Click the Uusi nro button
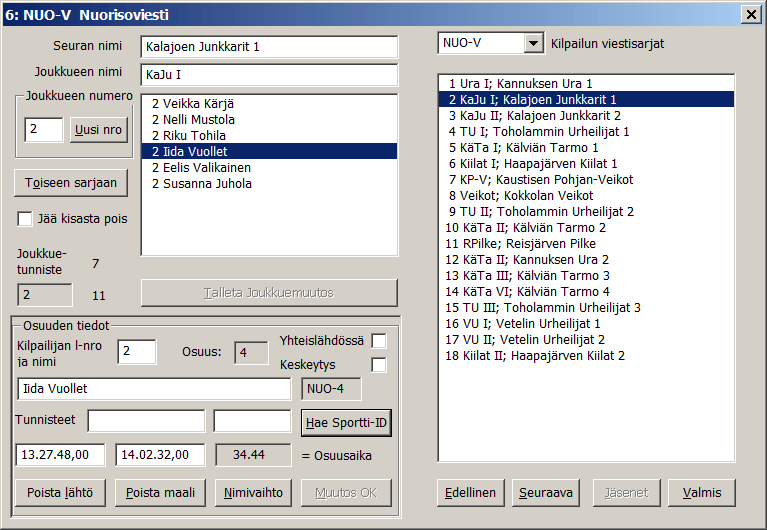Screen dimensions: 767x530 click(x=99, y=130)
